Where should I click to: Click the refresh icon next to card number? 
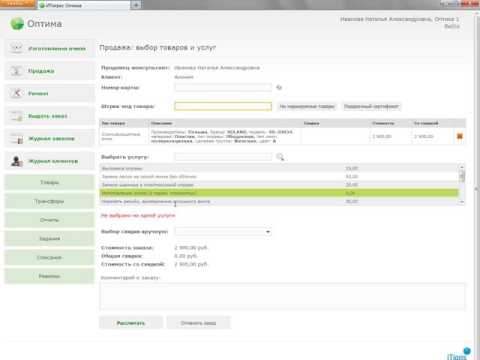[x=279, y=87]
